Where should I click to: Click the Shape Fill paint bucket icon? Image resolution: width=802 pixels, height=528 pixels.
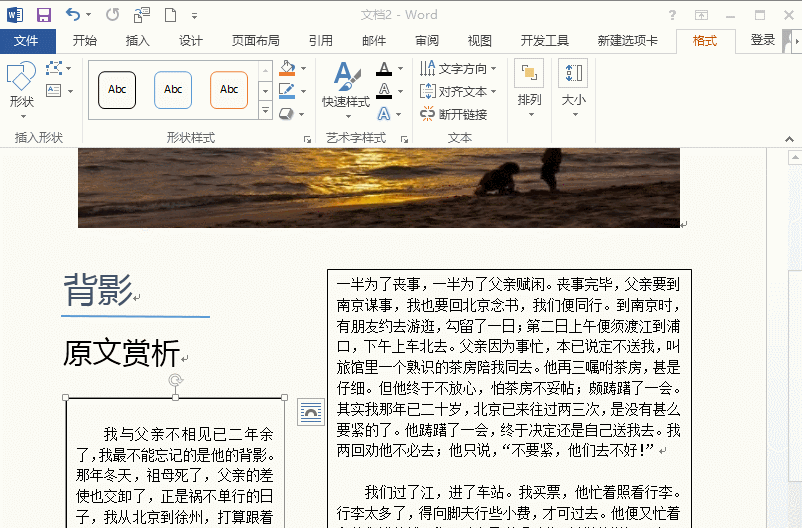(287, 69)
